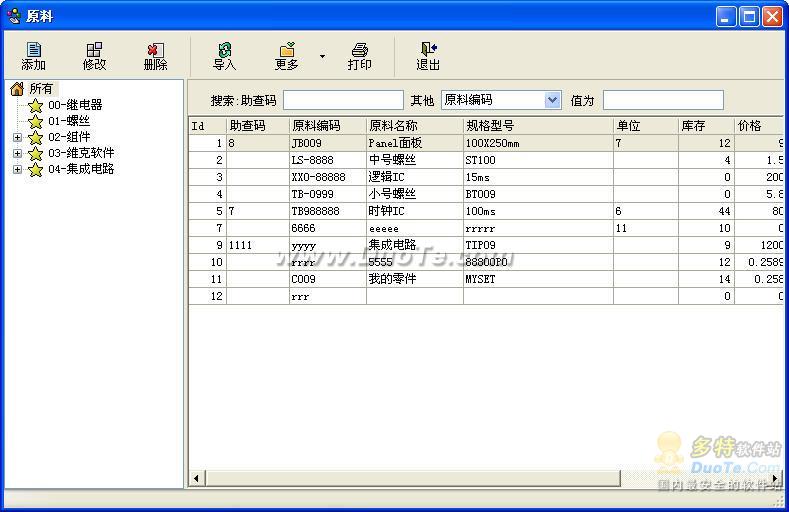
Task: Click the horizontal scrollbar left arrow
Action: [x=197, y=478]
